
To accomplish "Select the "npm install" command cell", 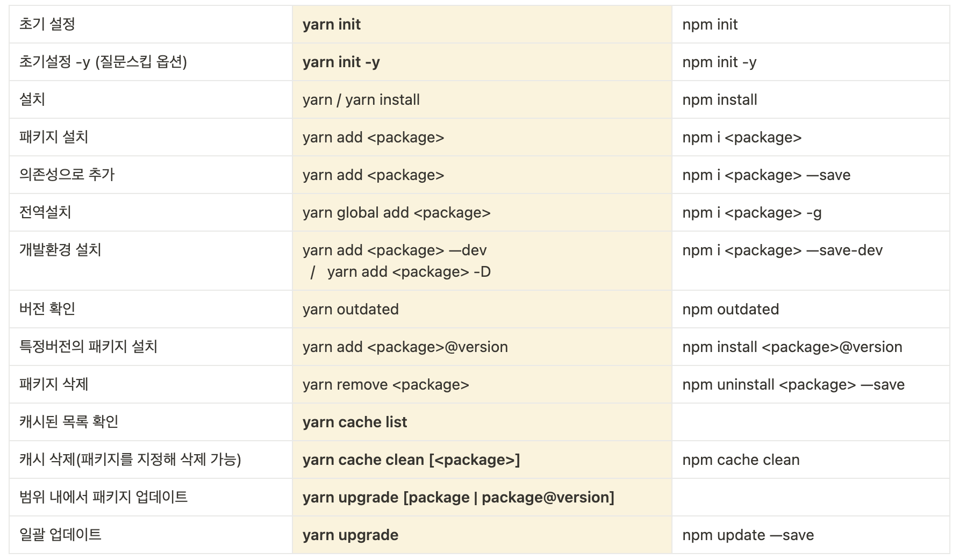I will (x=720, y=100).
